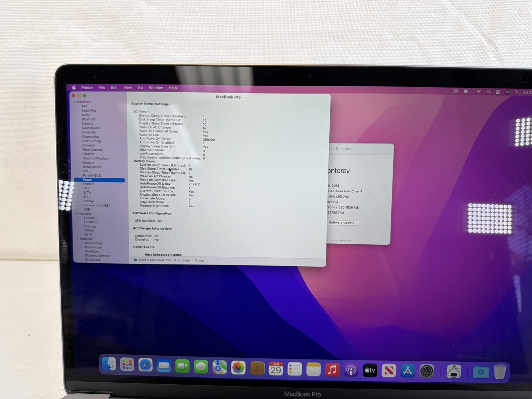This screenshot has height=399, width=532.
Task: Launch Maps from the Dock
Action: (x=220, y=367)
